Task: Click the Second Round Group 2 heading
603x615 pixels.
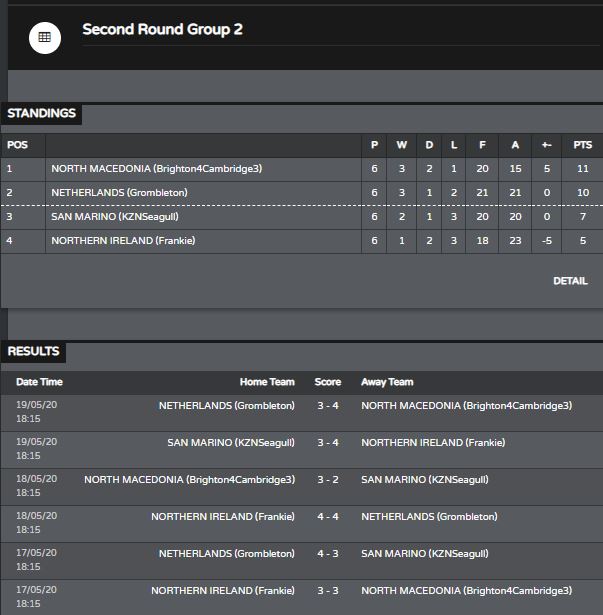Action: 162,29
